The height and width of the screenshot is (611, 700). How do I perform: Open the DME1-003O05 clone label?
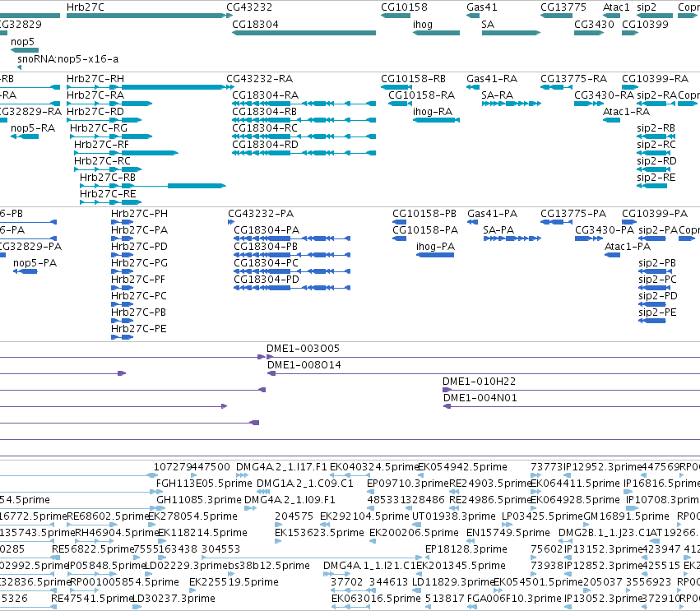pos(304,349)
